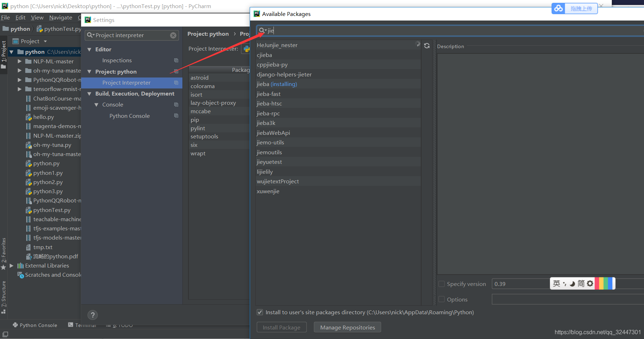
Task: Select the jieba-fast package
Action: coord(338,94)
